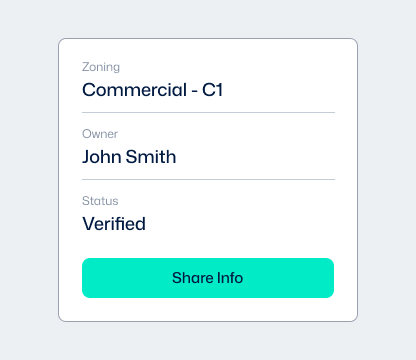This screenshot has width=416, height=360.
Task: Click the grey background outside the card
Action: coord(29,180)
